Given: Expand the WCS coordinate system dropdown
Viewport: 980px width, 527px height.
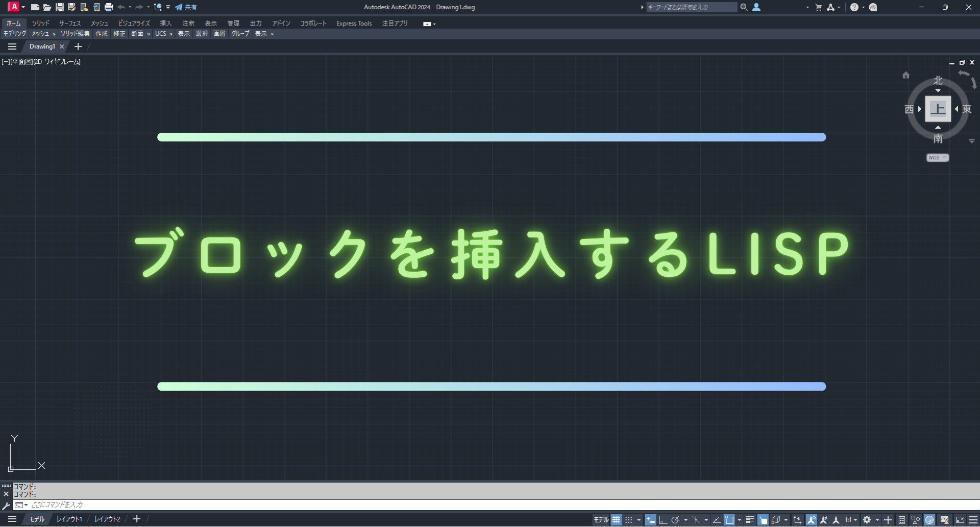Looking at the screenshot, I should tap(938, 158).
